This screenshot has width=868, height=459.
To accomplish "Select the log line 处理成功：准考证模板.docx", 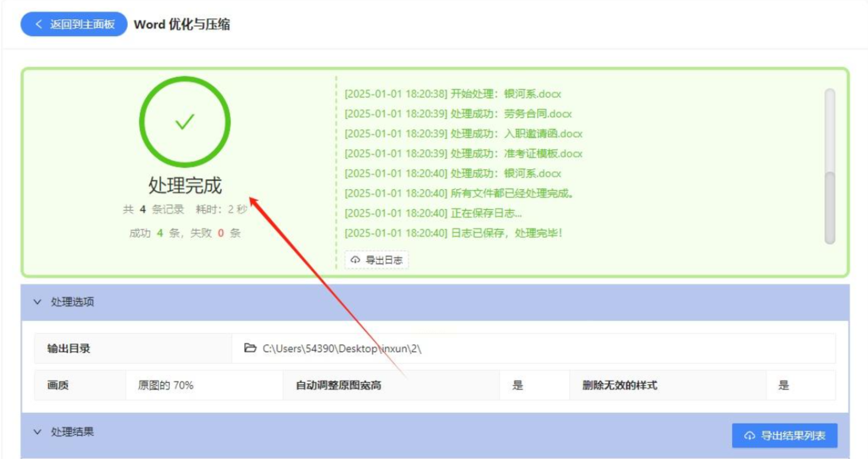I will [x=463, y=153].
